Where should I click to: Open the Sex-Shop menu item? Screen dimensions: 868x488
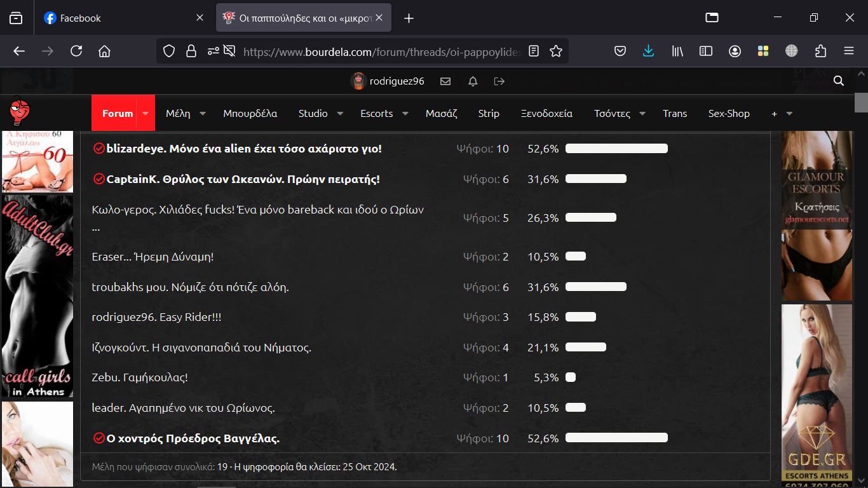coord(729,114)
